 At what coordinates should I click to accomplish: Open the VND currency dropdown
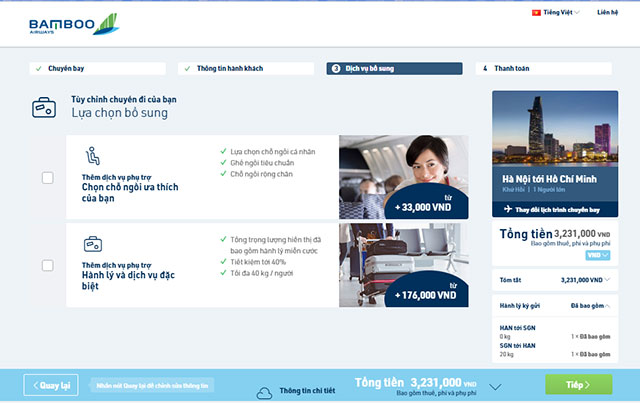(598, 255)
